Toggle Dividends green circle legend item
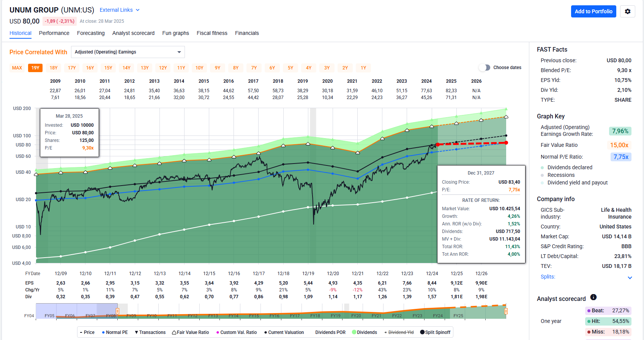 365,332
